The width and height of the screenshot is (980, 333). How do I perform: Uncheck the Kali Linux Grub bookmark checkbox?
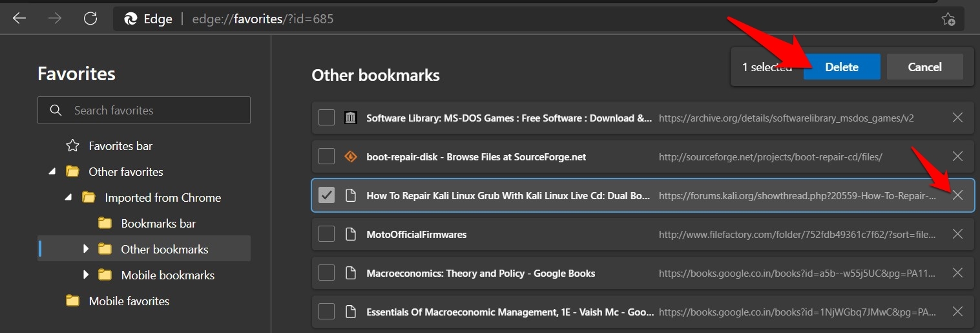click(327, 195)
